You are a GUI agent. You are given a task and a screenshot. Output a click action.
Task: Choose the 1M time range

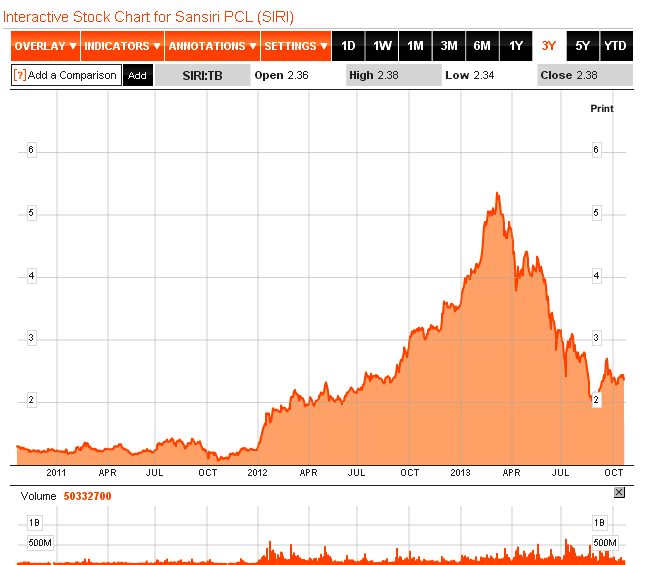(416, 46)
